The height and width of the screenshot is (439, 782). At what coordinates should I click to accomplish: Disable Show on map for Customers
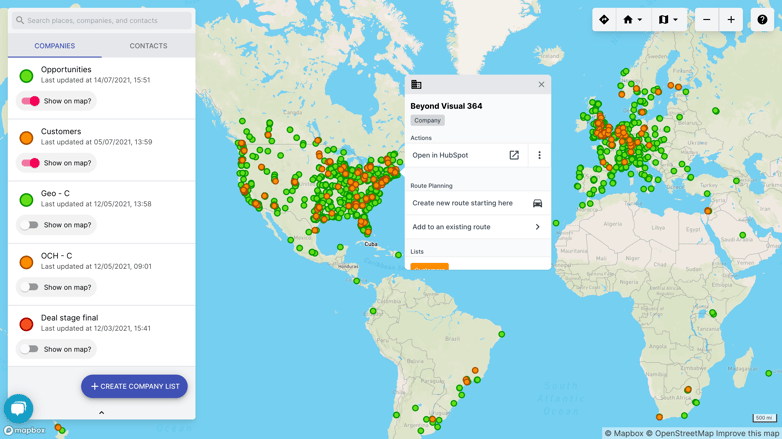point(30,163)
